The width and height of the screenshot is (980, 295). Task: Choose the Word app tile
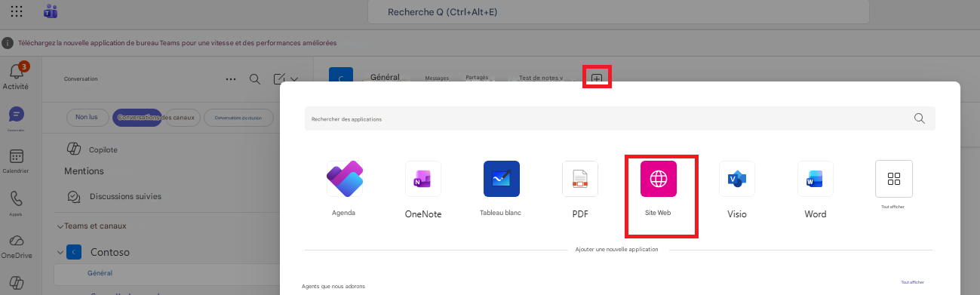[x=815, y=179]
